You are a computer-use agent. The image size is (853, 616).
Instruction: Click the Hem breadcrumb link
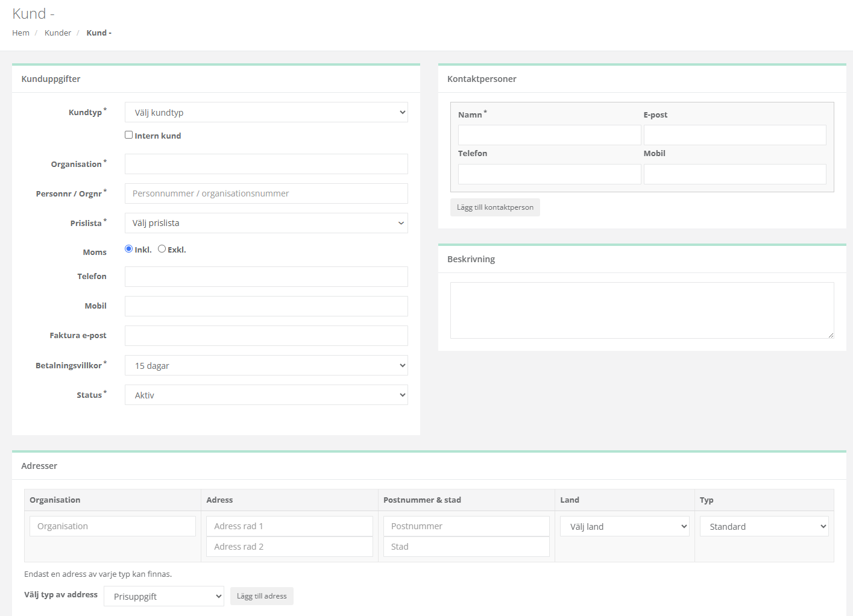(x=20, y=33)
